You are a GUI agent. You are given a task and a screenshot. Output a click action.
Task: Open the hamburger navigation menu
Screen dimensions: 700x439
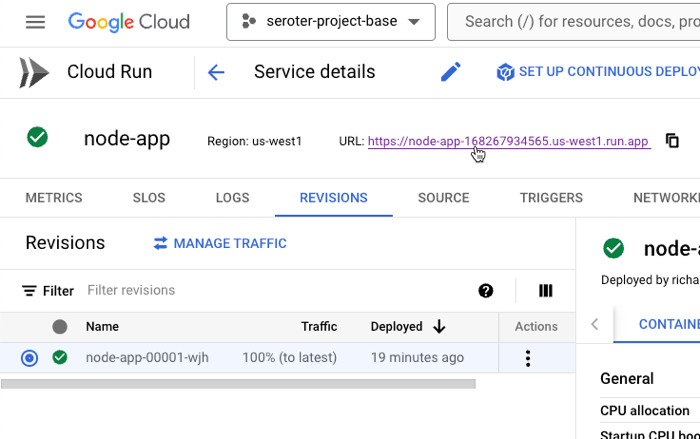click(35, 22)
